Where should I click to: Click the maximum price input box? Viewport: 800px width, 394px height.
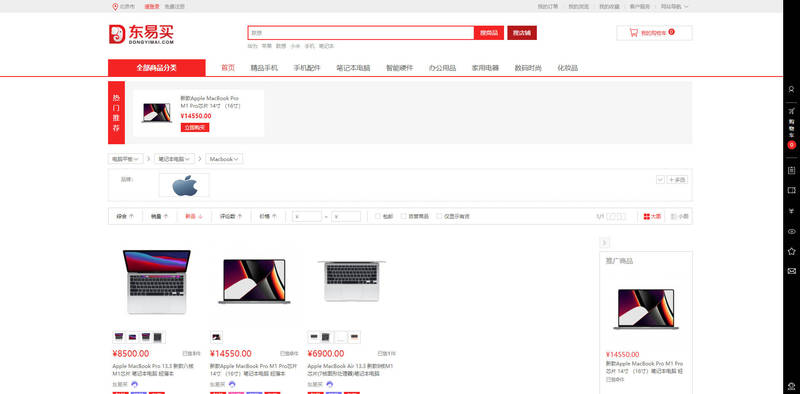pyautogui.click(x=346, y=216)
